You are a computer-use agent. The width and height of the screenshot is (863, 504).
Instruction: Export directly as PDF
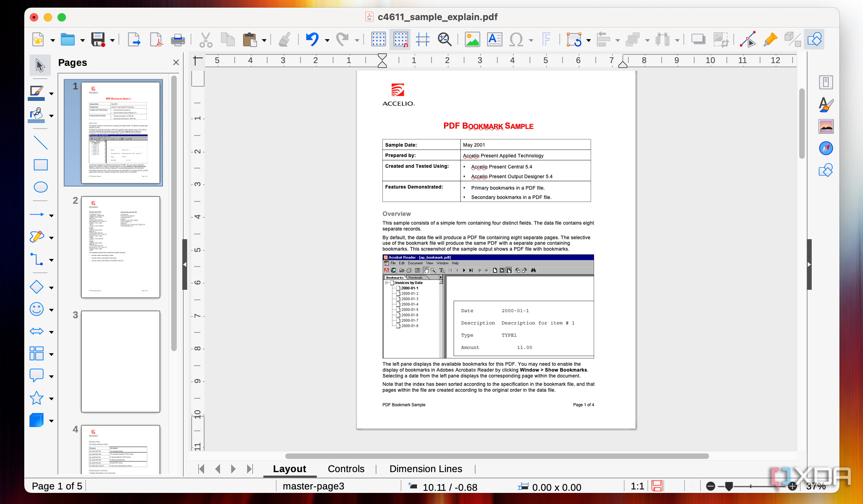156,40
